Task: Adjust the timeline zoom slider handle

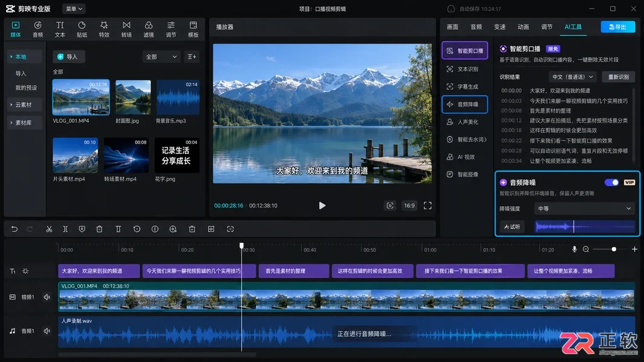Action: click(x=614, y=249)
